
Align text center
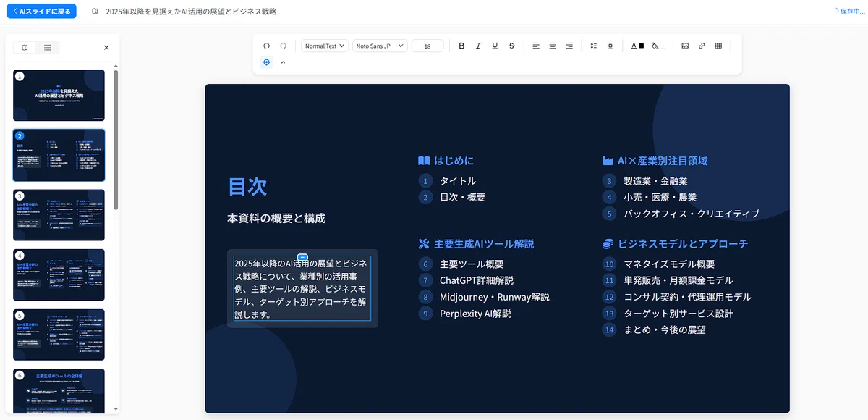pos(553,46)
